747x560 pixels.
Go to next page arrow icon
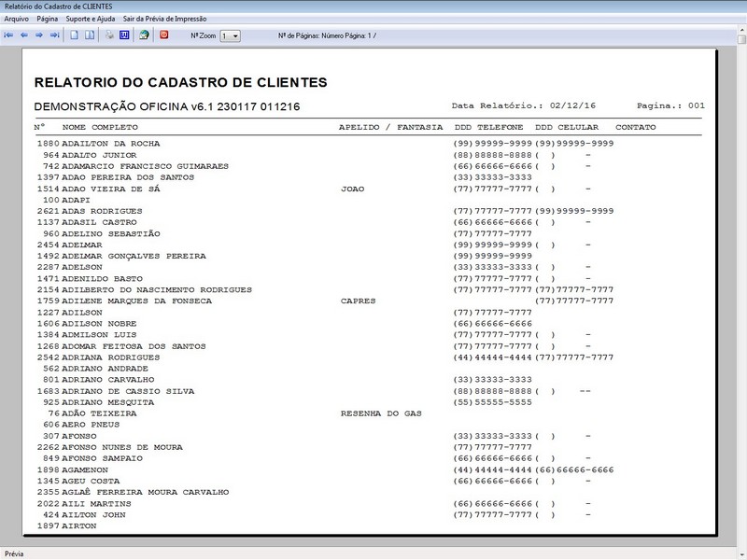click(x=39, y=35)
